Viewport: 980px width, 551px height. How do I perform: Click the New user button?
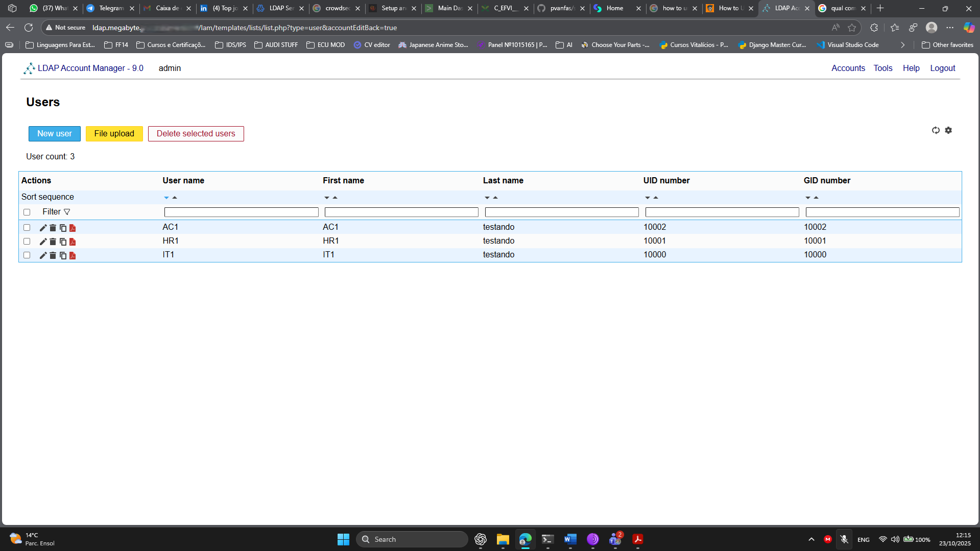pos(55,134)
